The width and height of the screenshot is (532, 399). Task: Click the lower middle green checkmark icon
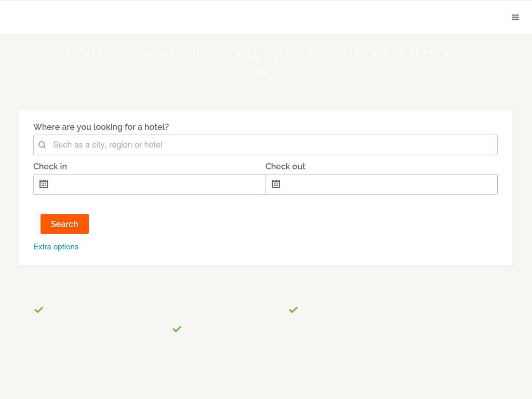[x=177, y=329]
